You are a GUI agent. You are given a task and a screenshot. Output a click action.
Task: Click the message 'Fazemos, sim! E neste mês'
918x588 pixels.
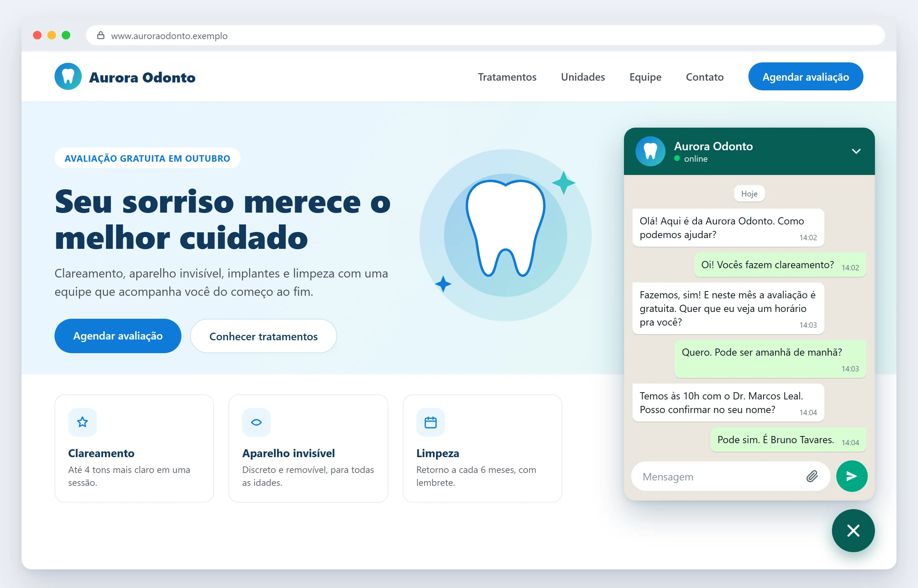728,308
